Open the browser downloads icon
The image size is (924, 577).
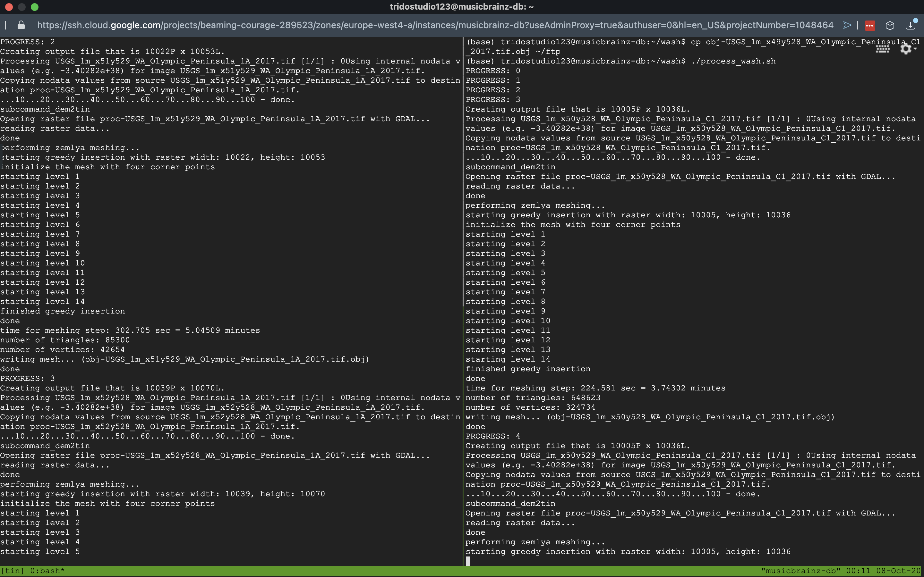tap(911, 26)
